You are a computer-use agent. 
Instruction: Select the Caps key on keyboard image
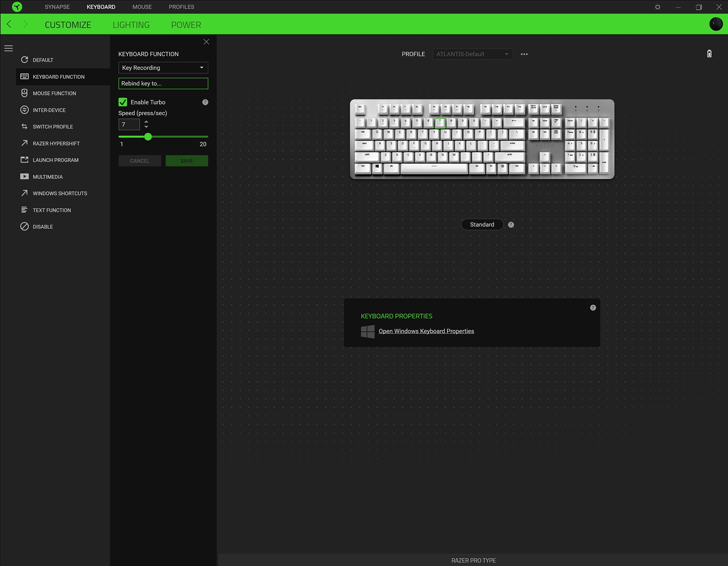(364, 146)
